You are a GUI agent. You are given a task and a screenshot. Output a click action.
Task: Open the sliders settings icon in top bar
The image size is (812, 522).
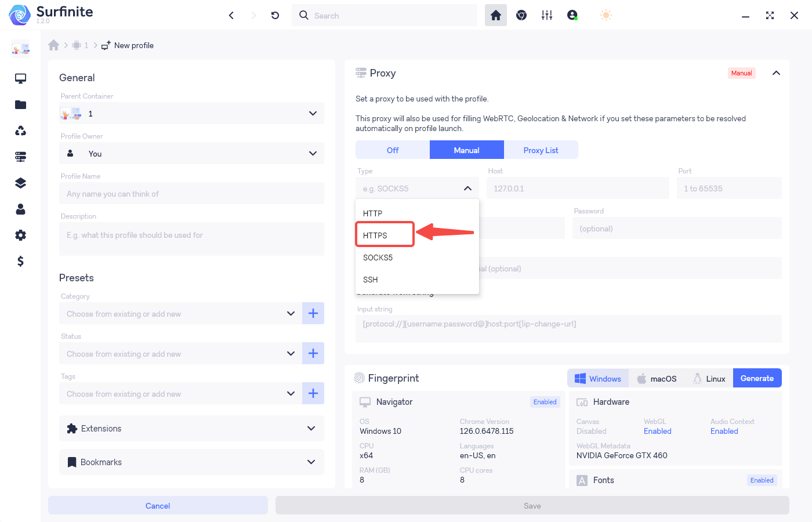tap(547, 16)
